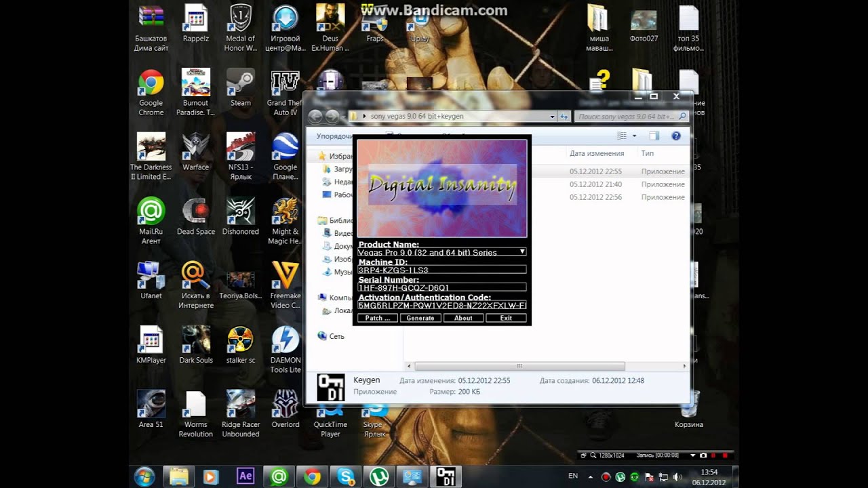The width and height of the screenshot is (868, 488).
Task: Click the Machine ID field
Action: tap(442, 270)
